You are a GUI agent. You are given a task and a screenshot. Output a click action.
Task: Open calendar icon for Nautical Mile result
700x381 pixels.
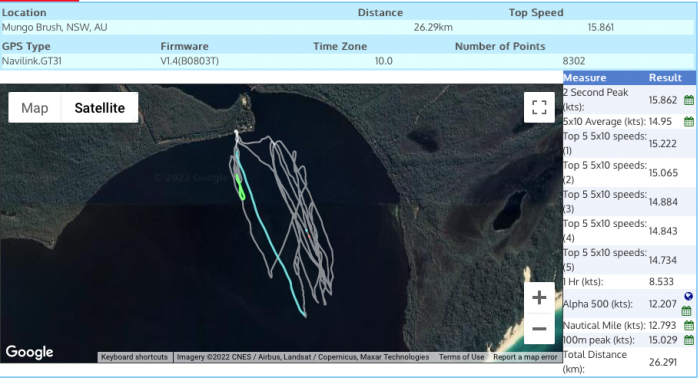[x=689, y=325]
